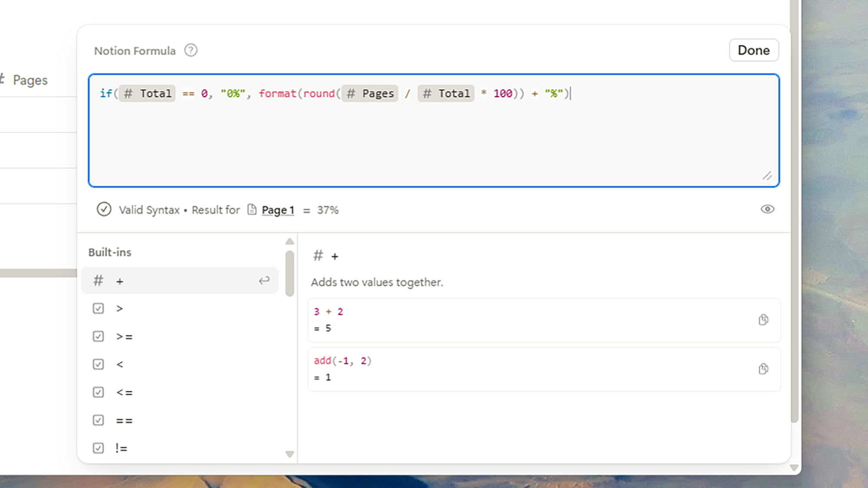Click the formula editor resize handle
The height and width of the screenshot is (488, 868).
tap(767, 176)
